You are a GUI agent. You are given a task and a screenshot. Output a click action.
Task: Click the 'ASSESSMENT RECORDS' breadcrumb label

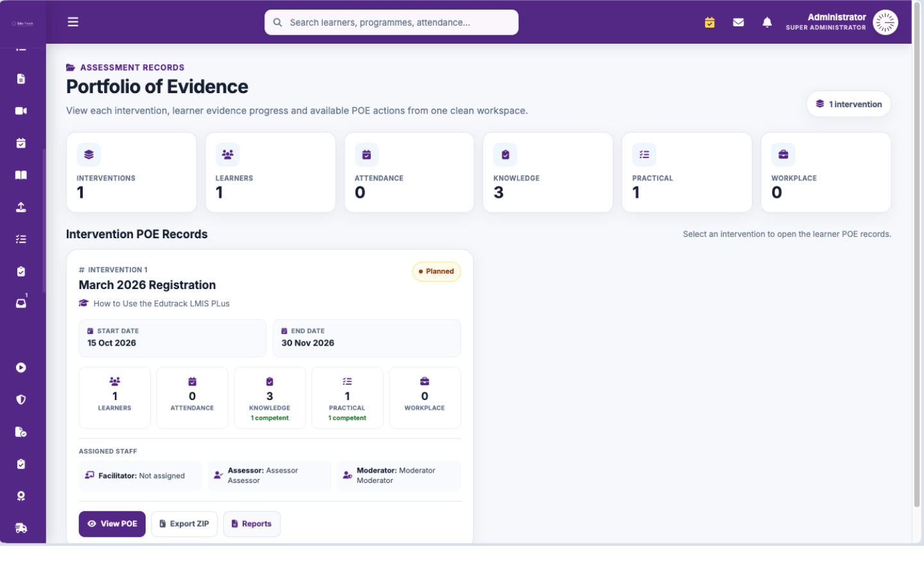[132, 67]
